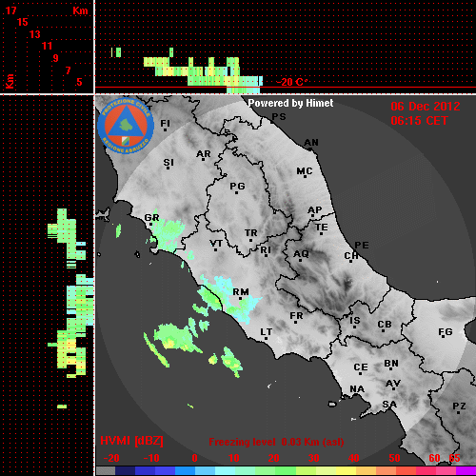Image resolution: width=476 pixels, height=476 pixels.
Task: Click the VT city label on map
Action: (216, 244)
